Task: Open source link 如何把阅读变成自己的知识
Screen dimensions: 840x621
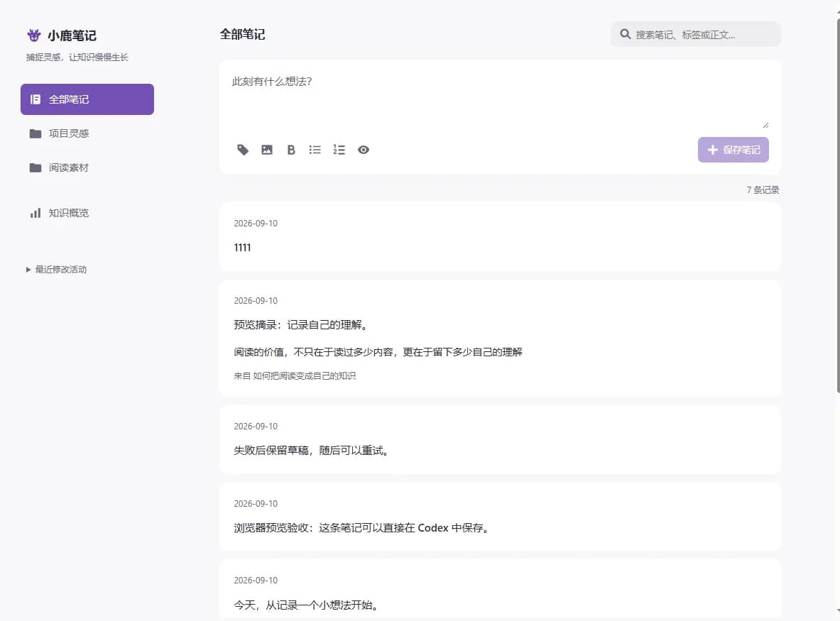Action: click(x=305, y=376)
